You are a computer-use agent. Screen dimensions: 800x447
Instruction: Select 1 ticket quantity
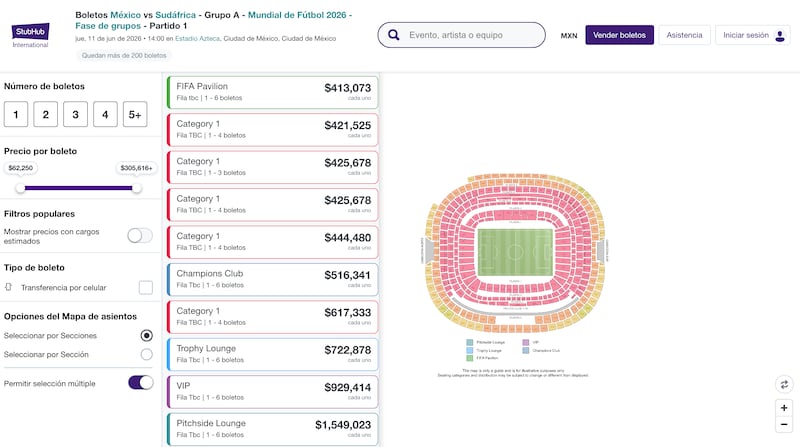click(16, 115)
